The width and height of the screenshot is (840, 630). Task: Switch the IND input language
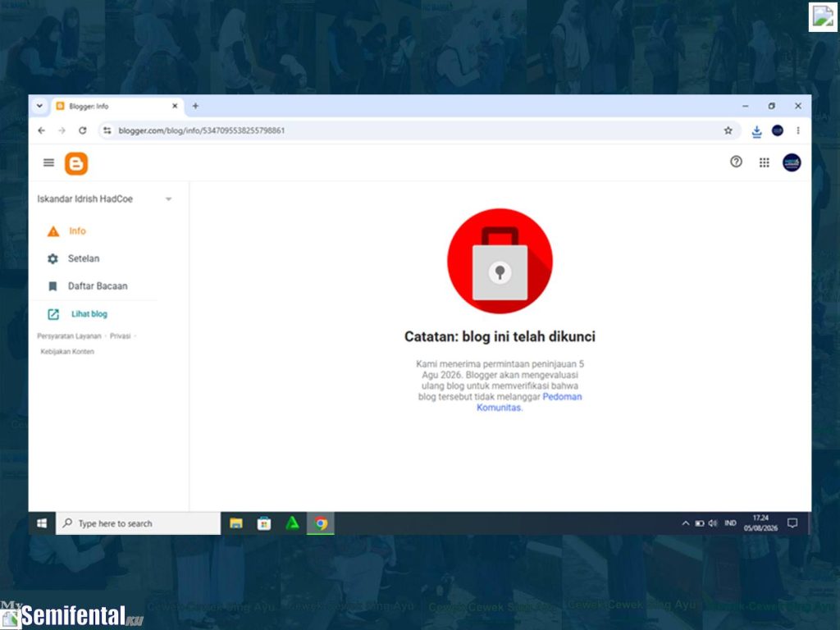click(x=730, y=523)
